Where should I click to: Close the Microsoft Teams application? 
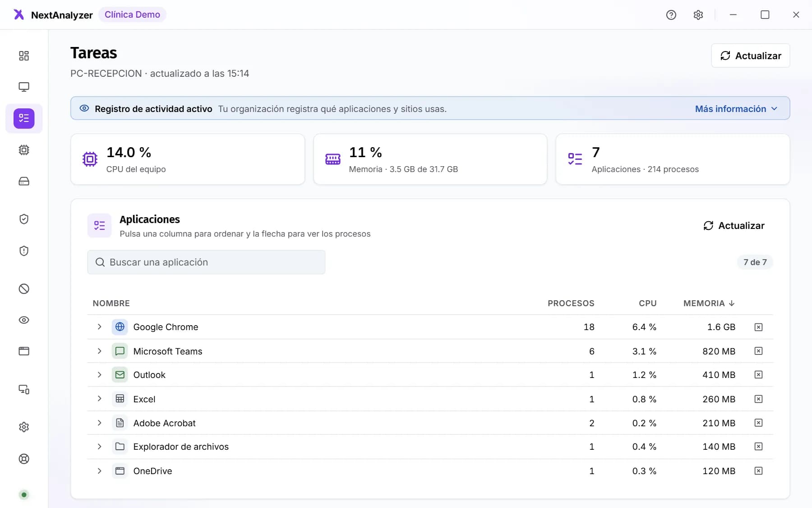(x=759, y=351)
